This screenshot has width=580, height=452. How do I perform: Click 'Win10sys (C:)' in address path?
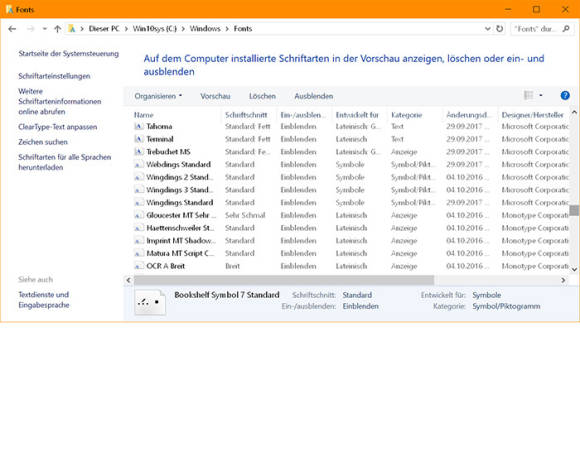coord(155,29)
